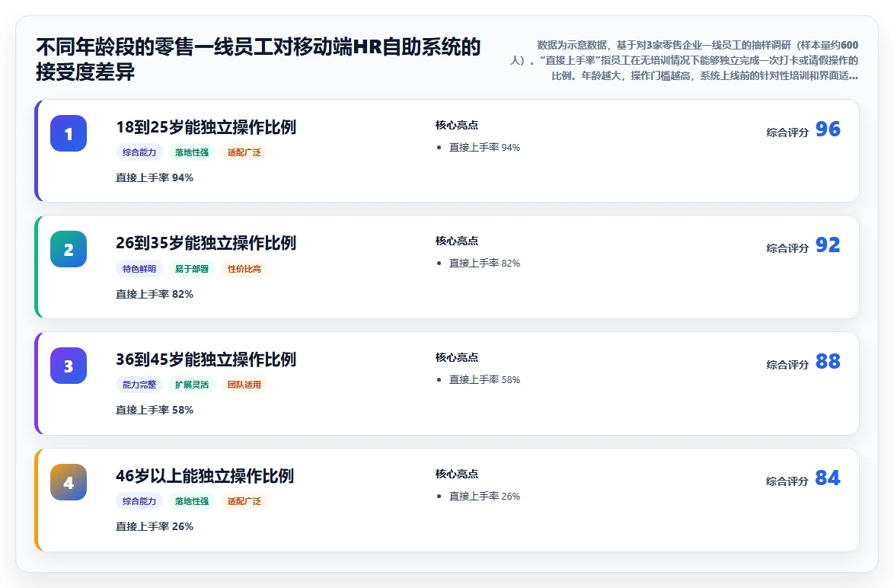Click 核心亮点 heading in the 18到25岁 card
The image size is (894, 588).
tap(457, 125)
